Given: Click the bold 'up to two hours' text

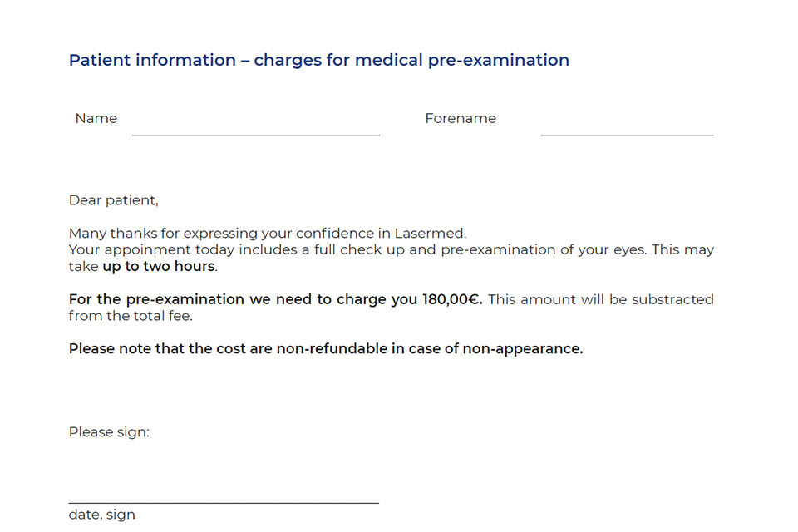Looking at the screenshot, I should click(158, 267).
